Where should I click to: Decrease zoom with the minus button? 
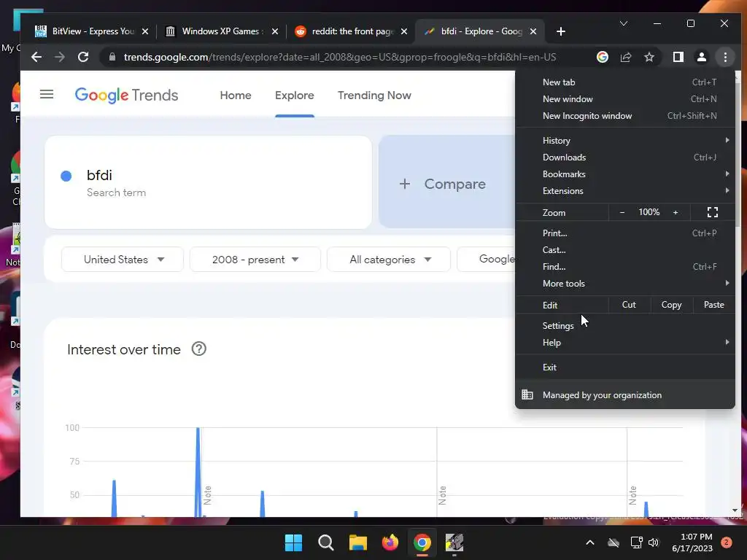pyautogui.click(x=622, y=212)
